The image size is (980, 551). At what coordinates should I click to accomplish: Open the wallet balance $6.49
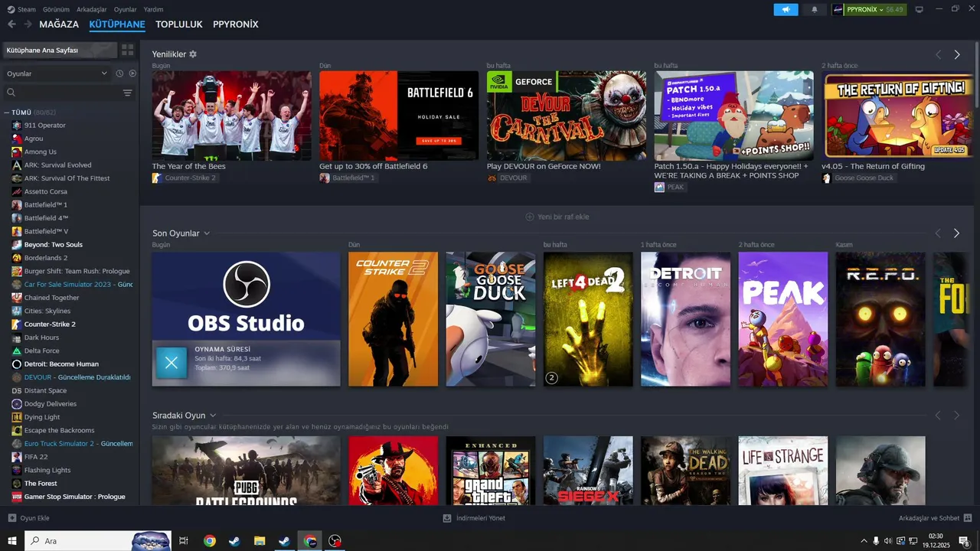(894, 9)
